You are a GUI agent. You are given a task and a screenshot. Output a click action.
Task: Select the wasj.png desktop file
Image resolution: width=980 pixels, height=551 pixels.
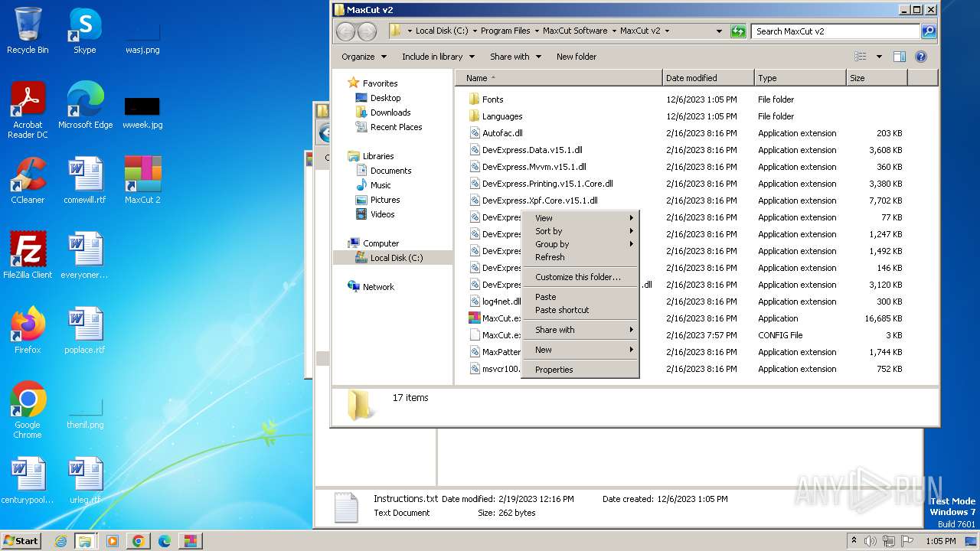click(142, 37)
